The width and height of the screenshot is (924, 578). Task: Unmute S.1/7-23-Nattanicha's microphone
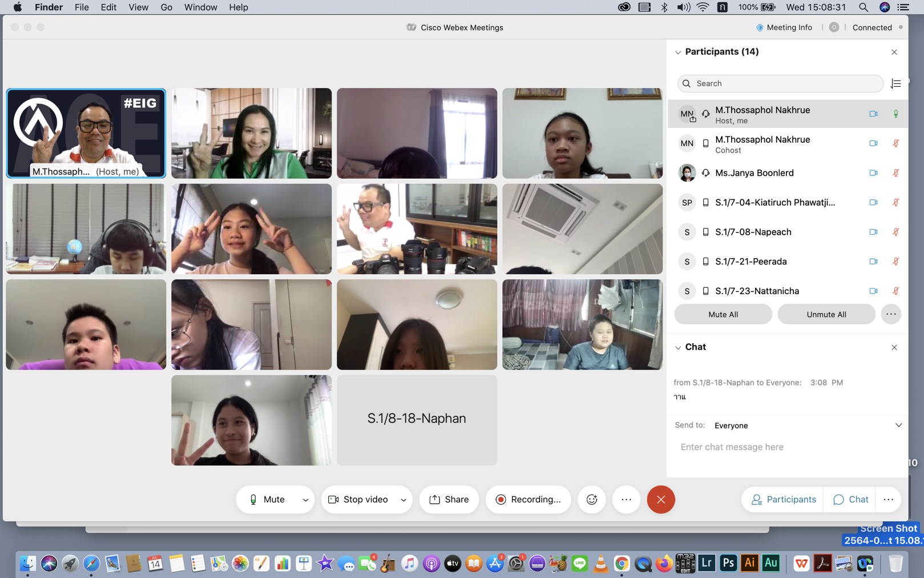click(895, 291)
